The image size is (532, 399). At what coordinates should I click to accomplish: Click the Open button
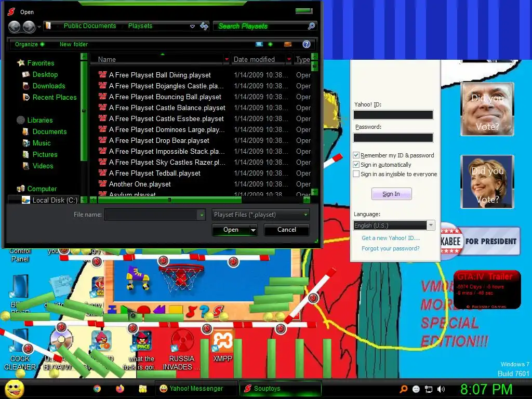click(231, 230)
